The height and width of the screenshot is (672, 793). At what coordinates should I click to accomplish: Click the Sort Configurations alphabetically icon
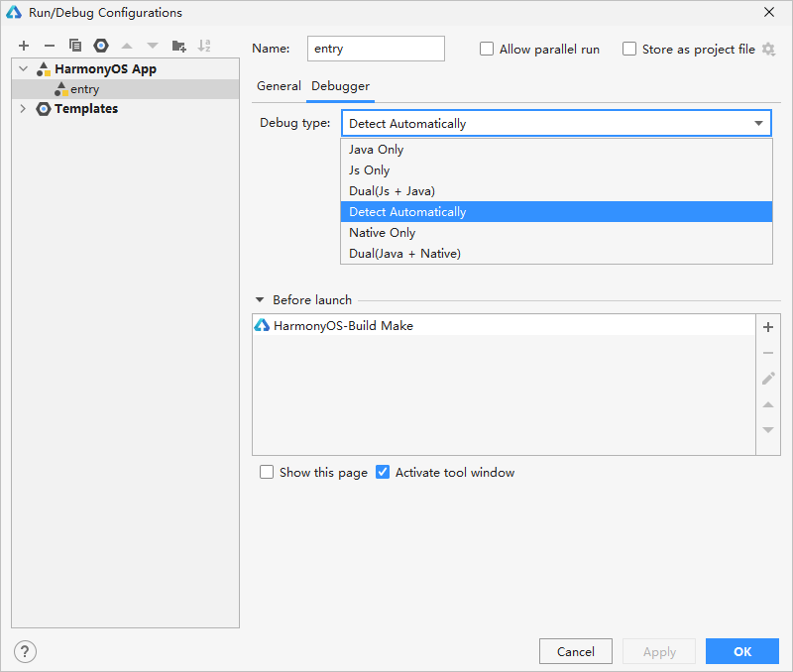point(204,46)
